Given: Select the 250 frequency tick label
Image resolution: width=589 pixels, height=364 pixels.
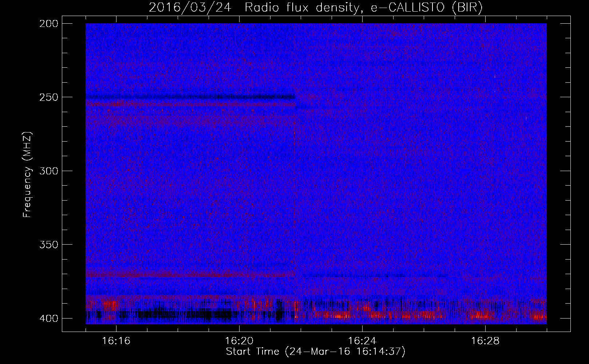Looking at the screenshot, I should pos(49,97).
